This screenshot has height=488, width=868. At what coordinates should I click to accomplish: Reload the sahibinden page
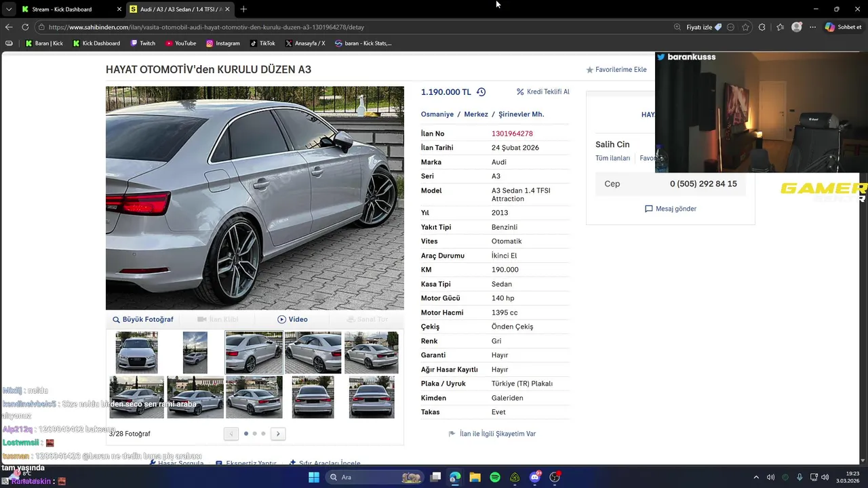coord(25,27)
